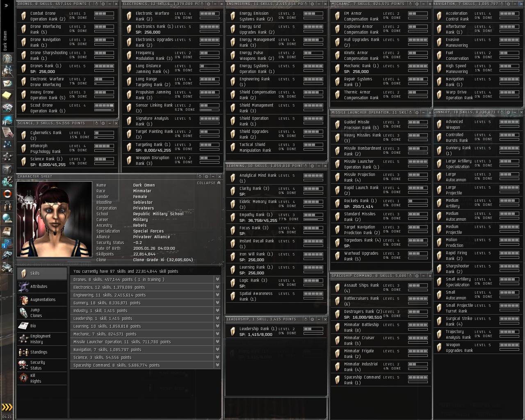Viewport: 525px width, 420px height.
Task: Click the Sensor Linking 62% progress bar
Action: pyautogui.click(x=209, y=110)
